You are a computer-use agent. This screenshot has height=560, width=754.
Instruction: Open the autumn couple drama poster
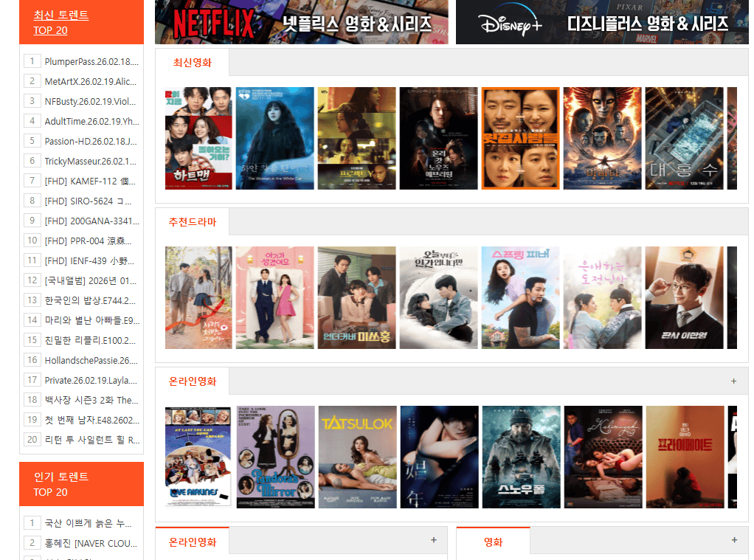198,298
